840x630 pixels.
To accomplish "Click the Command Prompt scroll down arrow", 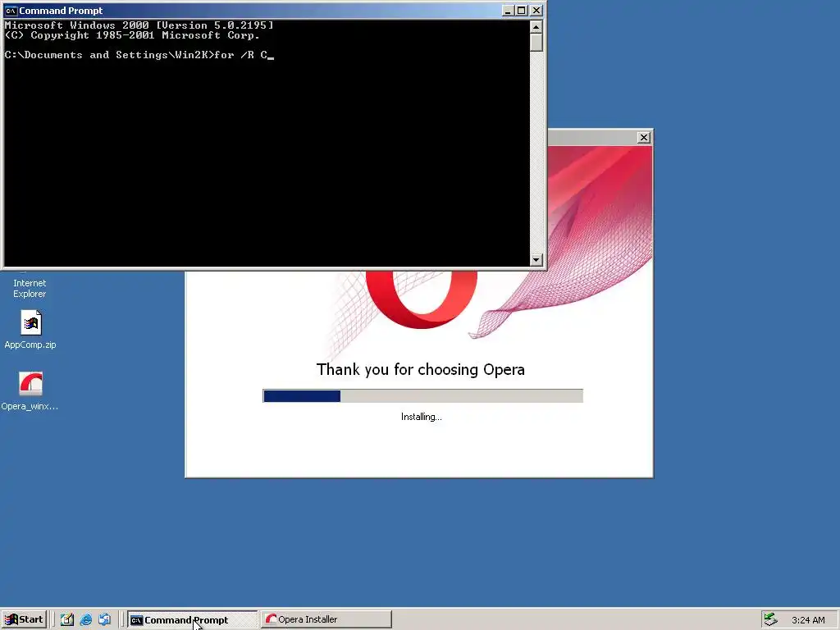I will click(x=536, y=260).
